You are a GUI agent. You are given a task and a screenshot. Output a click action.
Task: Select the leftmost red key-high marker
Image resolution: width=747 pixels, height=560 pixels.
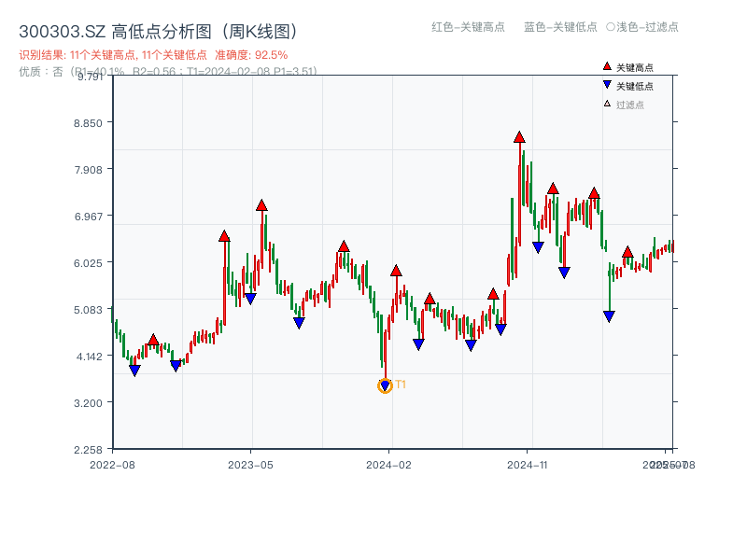[x=153, y=340]
